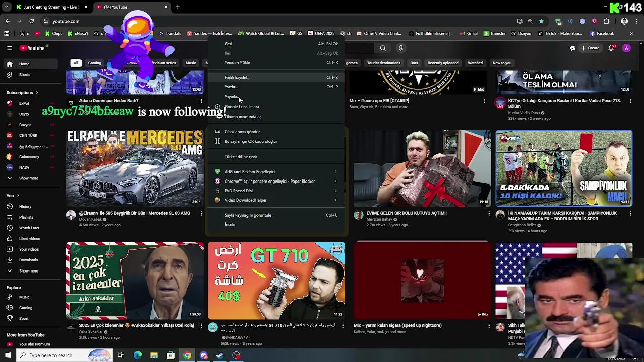644x362 pixels.
Task: Open the Chrome extensions puzzle icon
Action: click(x=606, y=21)
